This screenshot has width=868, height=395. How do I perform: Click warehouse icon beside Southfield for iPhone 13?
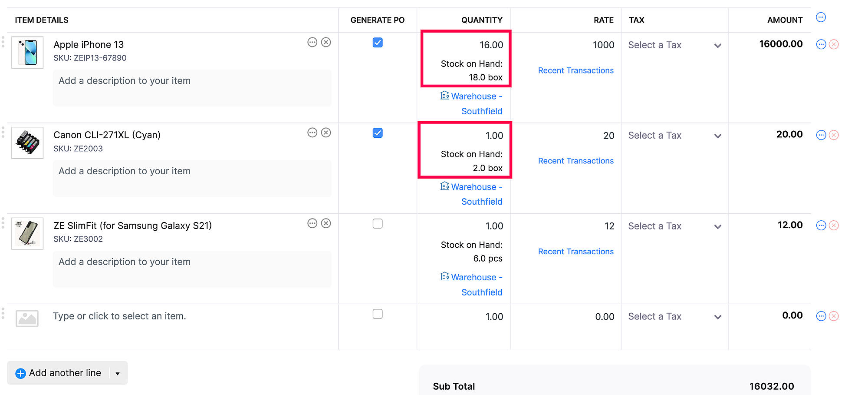(x=445, y=95)
